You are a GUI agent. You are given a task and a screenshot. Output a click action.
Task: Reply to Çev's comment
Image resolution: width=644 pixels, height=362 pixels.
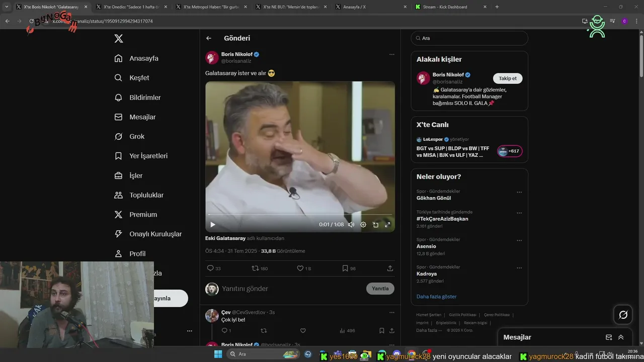coord(226,330)
